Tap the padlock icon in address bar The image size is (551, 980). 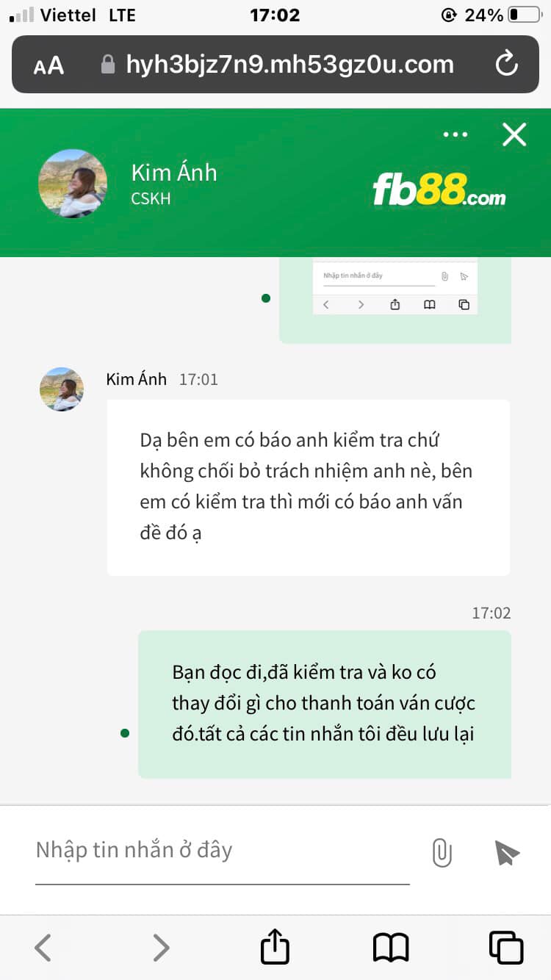(x=108, y=65)
